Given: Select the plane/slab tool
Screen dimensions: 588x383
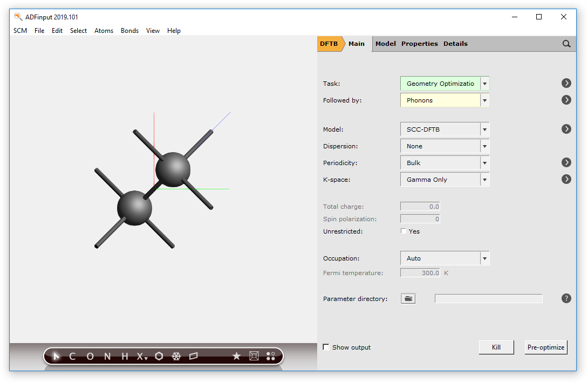Looking at the screenshot, I should tap(194, 356).
